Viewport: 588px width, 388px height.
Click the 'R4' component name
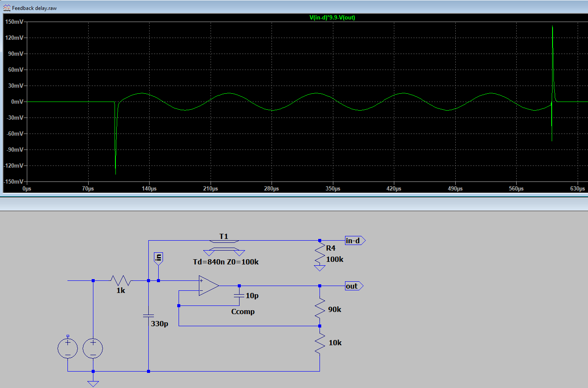tap(331, 248)
